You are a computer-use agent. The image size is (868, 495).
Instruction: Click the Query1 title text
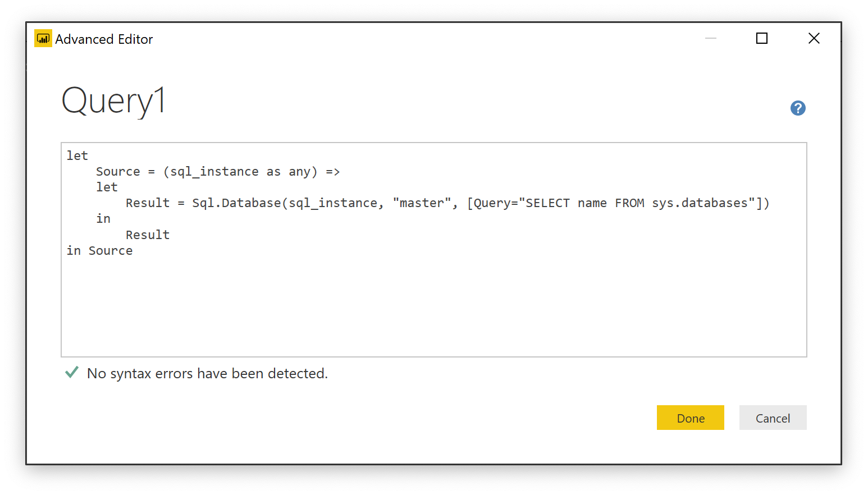point(112,101)
